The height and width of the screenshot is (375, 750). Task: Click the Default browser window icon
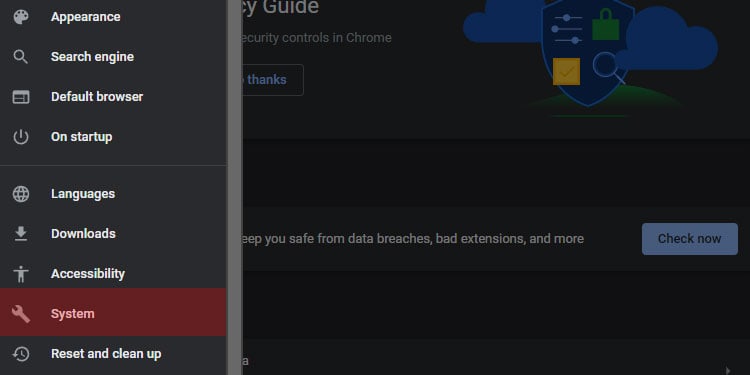pyautogui.click(x=21, y=97)
